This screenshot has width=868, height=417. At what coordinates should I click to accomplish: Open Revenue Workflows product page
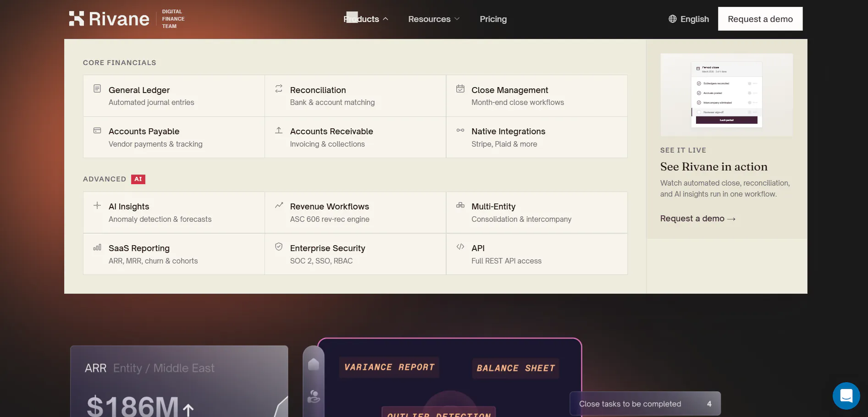[x=355, y=213]
